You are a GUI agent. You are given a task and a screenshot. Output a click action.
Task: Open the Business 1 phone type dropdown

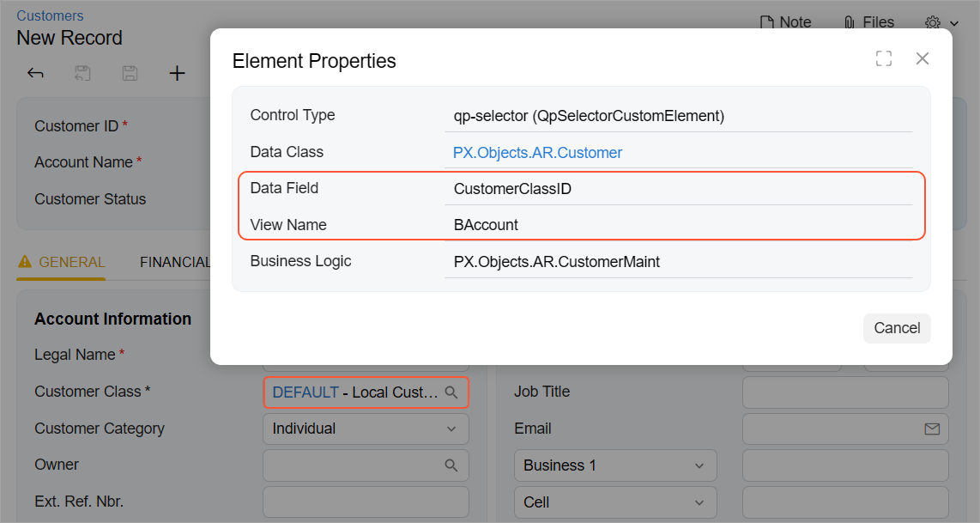(614, 465)
